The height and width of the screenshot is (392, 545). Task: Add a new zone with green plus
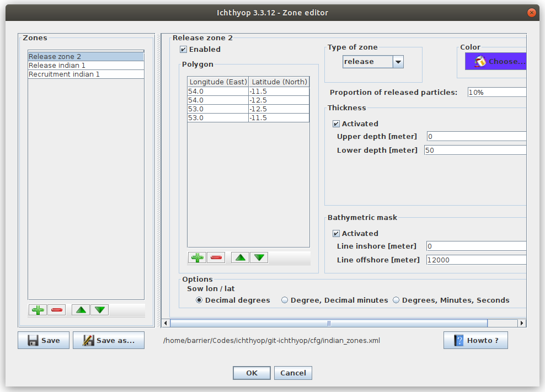pyautogui.click(x=38, y=310)
